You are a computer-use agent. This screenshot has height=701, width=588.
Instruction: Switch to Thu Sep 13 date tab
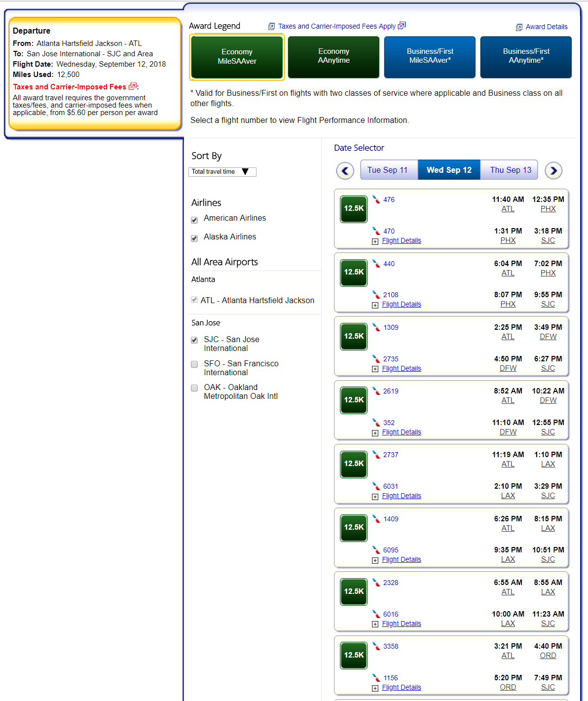click(509, 170)
